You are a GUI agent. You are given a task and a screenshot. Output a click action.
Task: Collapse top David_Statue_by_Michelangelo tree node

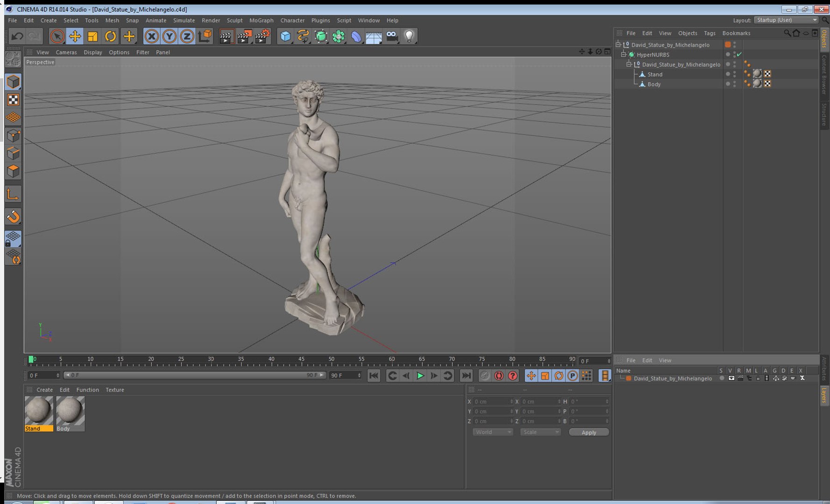click(618, 45)
